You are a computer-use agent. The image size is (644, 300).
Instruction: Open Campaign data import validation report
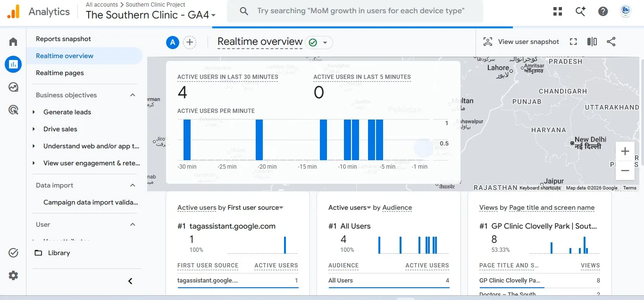(x=91, y=202)
